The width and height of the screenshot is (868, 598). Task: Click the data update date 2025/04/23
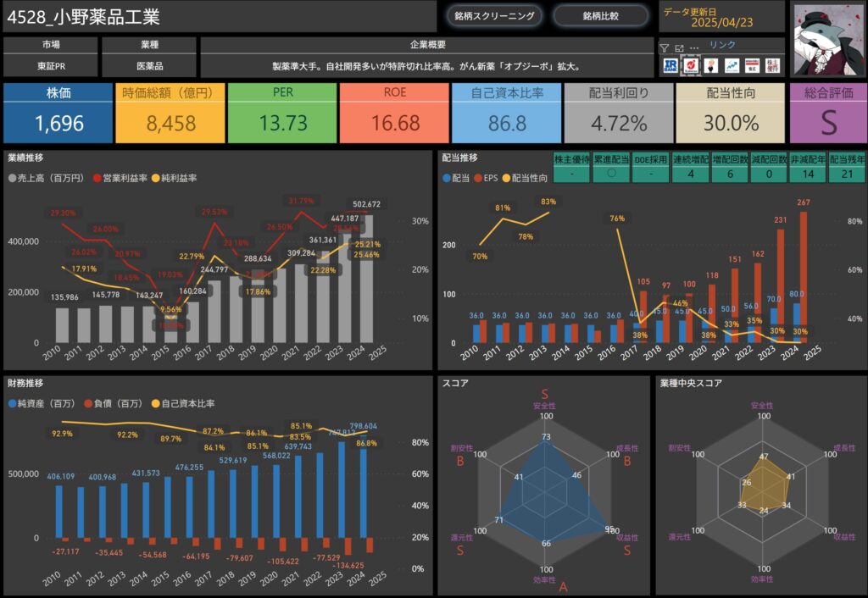pyautogui.click(x=722, y=22)
